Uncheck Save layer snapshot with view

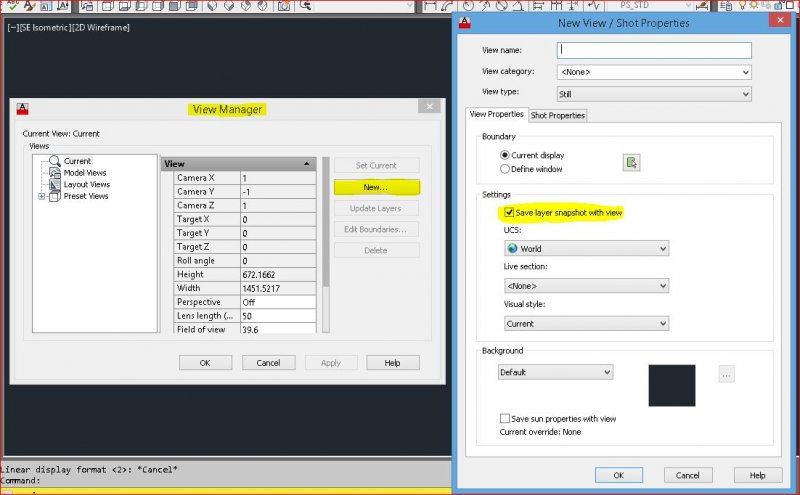tap(508, 213)
